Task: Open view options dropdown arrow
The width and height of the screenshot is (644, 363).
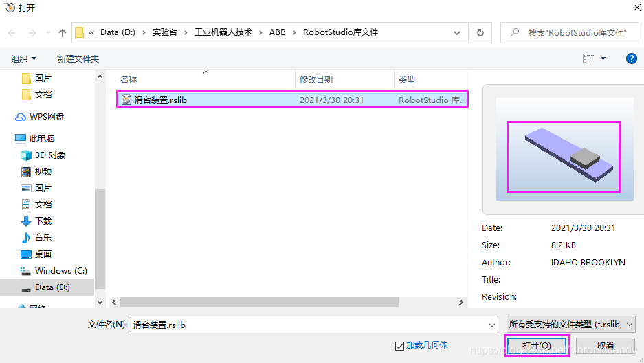Action: [603, 58]
